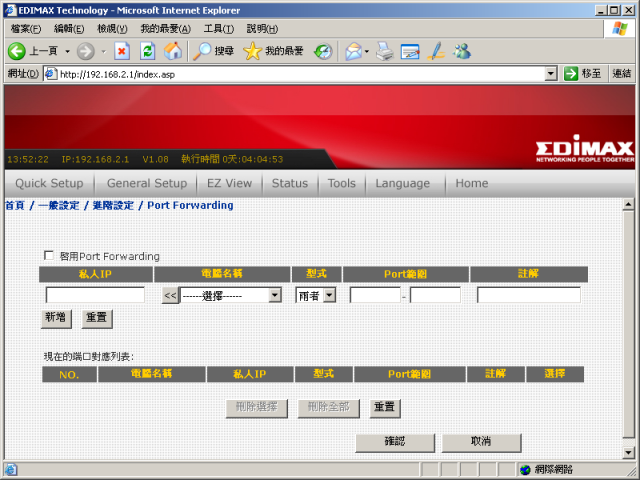
Task: Expand the Mail button dropdown arrow
Action: pos(367,51)
